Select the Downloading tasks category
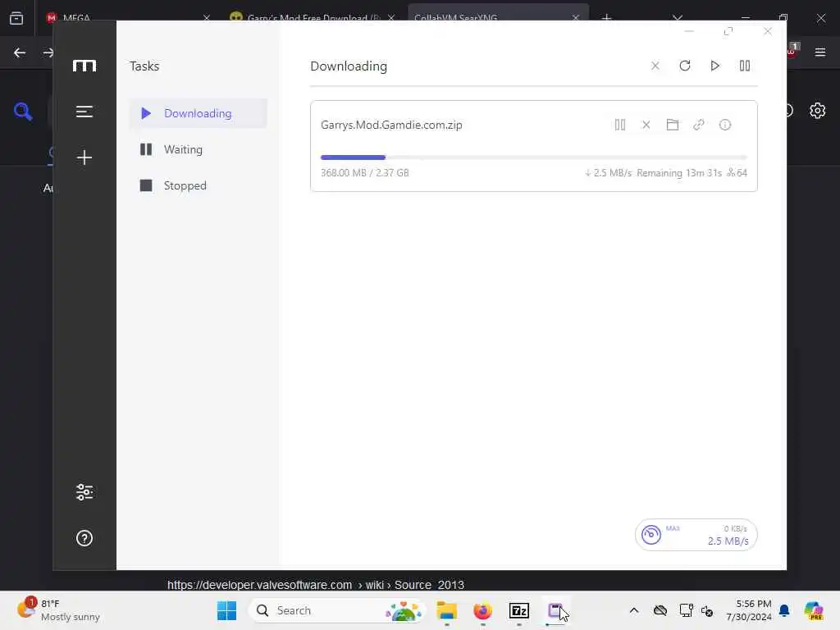 tap(199, 113)
